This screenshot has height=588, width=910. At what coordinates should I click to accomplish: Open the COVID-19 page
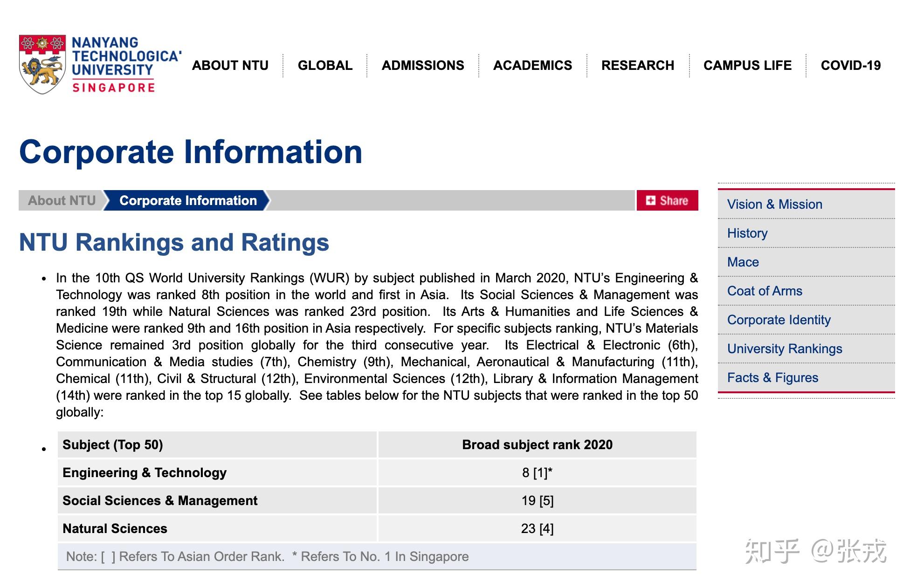(x=851, y=65)
